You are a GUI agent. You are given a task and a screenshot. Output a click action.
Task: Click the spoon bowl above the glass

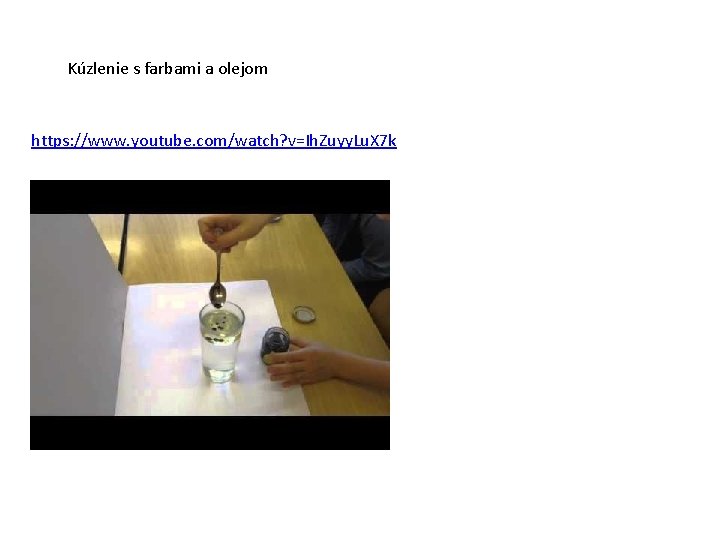217,294
